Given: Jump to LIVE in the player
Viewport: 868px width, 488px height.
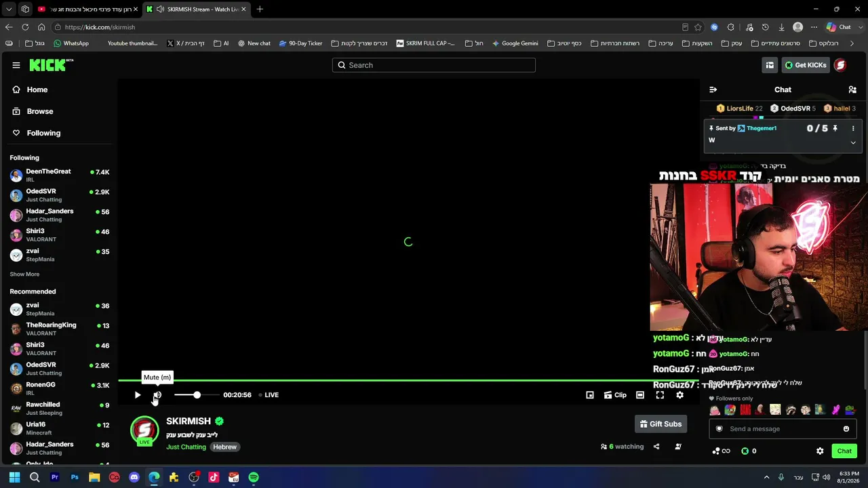Looking at the screenshot, I should tap(269, 395).
